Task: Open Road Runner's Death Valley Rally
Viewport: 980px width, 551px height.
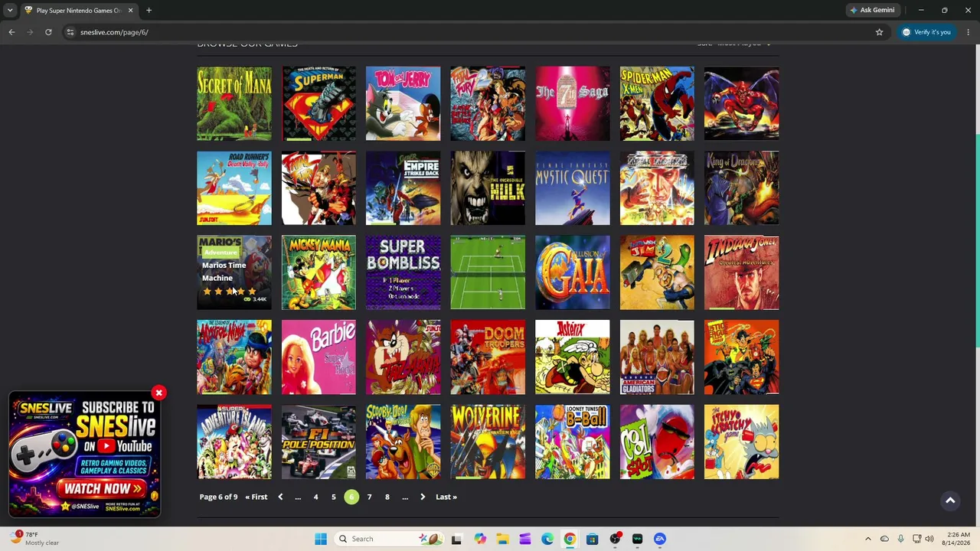Action: (x=234, y=188)
